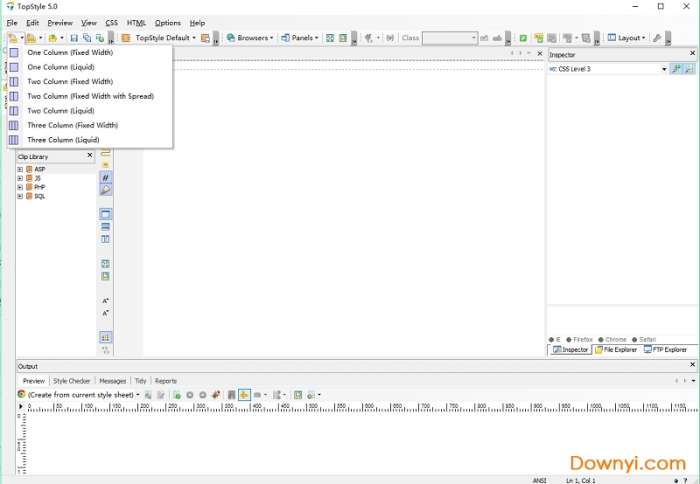Click the wrench tool icon beside Layout
700x484 pixels.
pyautogui.click(x=657, y=38)
